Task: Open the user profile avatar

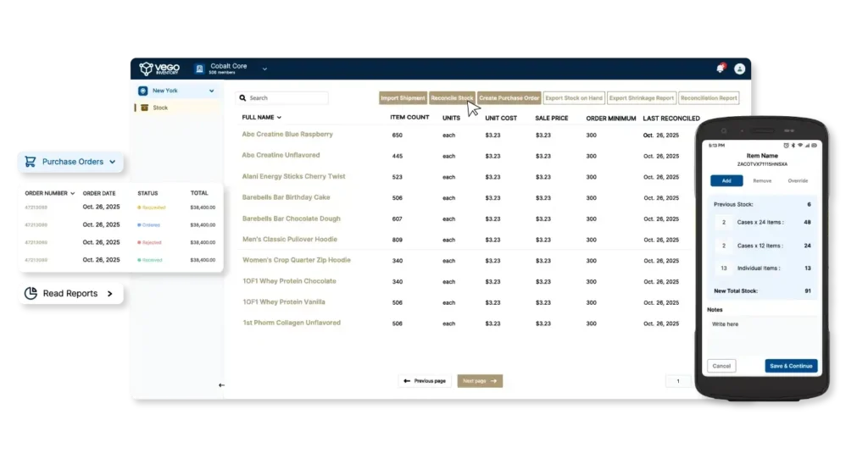Action: (x=739, y=69)
